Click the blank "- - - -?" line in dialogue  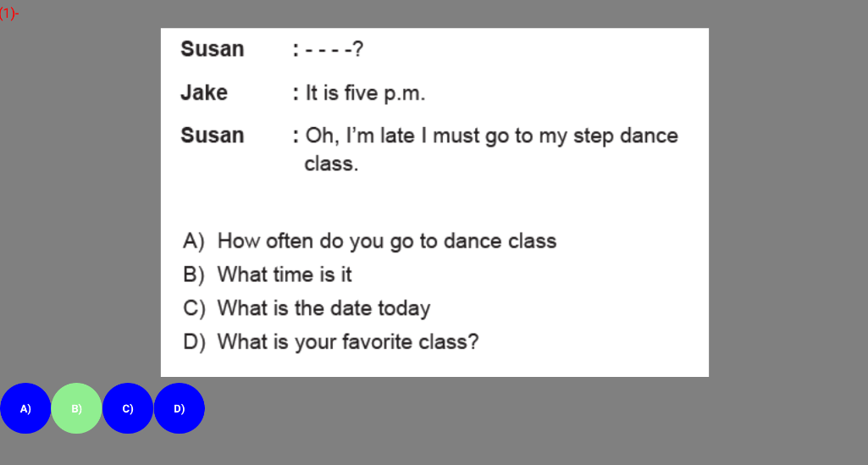coord(334,49)
